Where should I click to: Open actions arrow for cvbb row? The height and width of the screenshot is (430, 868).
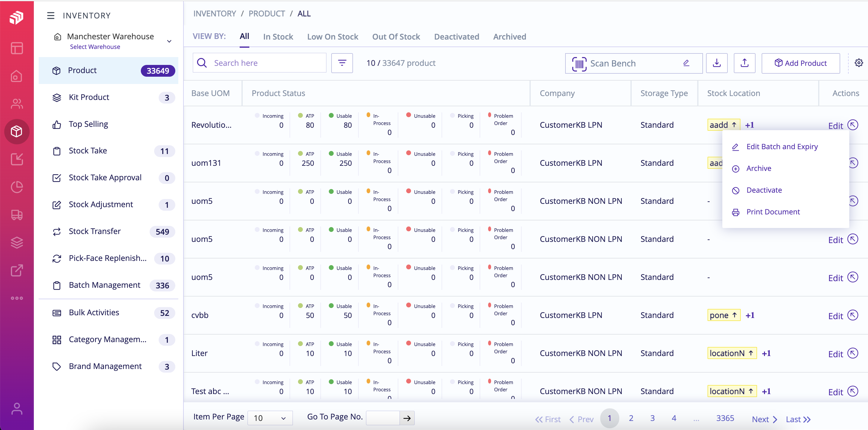click(853, 315)
